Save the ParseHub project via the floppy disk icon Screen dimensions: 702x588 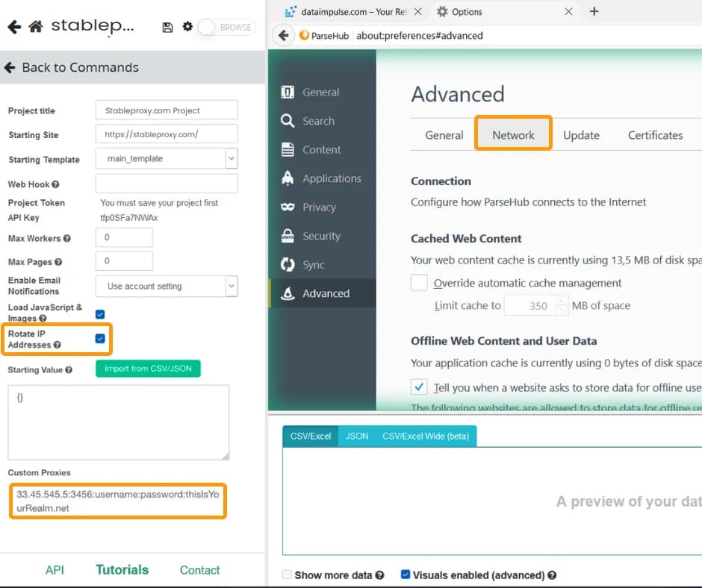tap(166, 27)
